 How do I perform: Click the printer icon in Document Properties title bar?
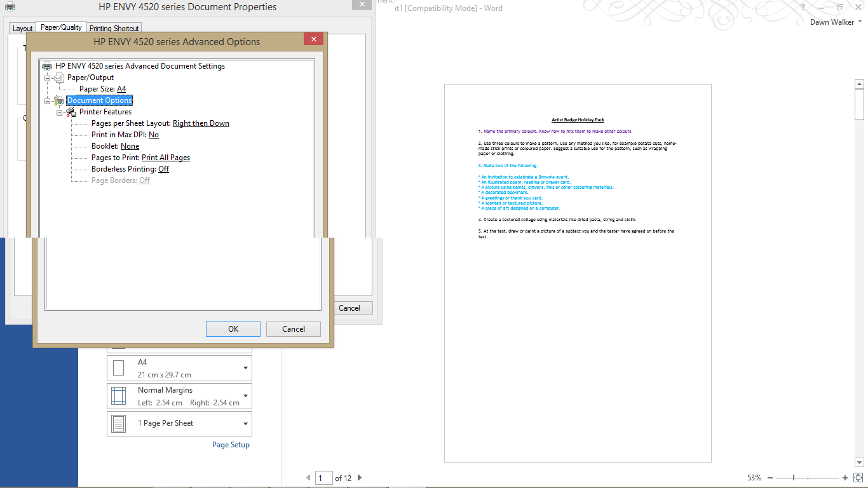[10, 7]
